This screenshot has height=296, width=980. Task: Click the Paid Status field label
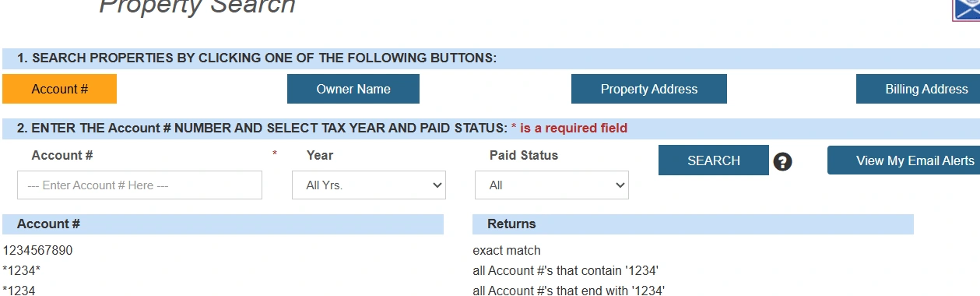[x=524, y=155]
